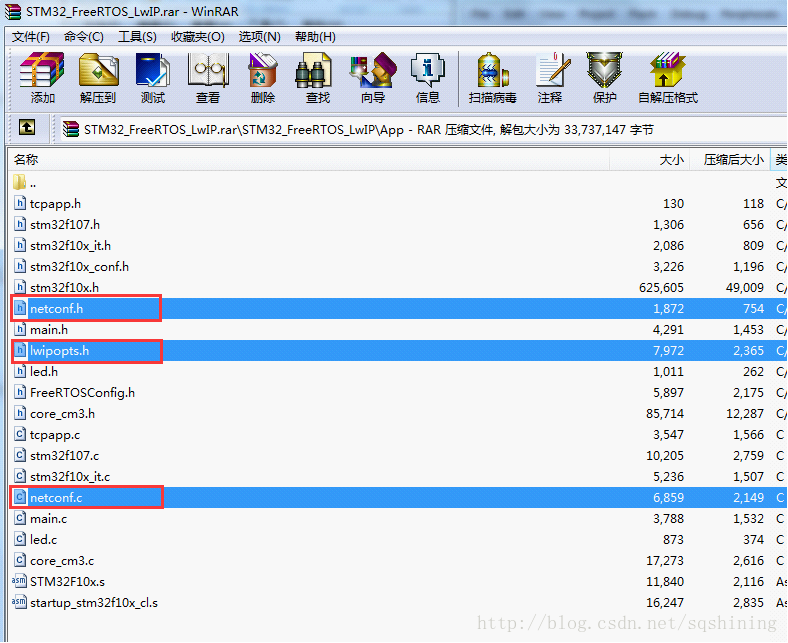
Task: Select the file netconf.c
Action: tap(56, 498)
